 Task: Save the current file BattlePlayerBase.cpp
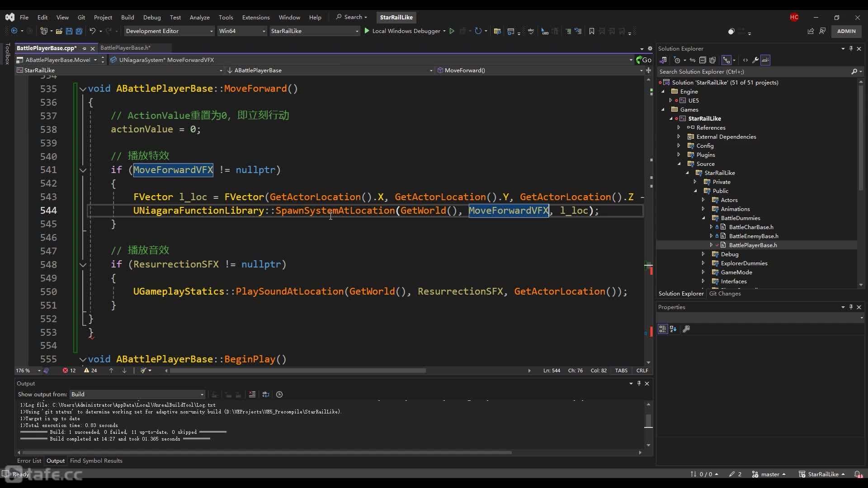tap(69, 31)
